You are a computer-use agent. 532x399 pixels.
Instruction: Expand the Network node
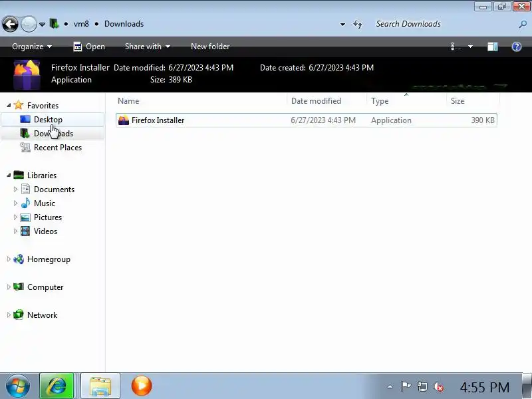9,315
